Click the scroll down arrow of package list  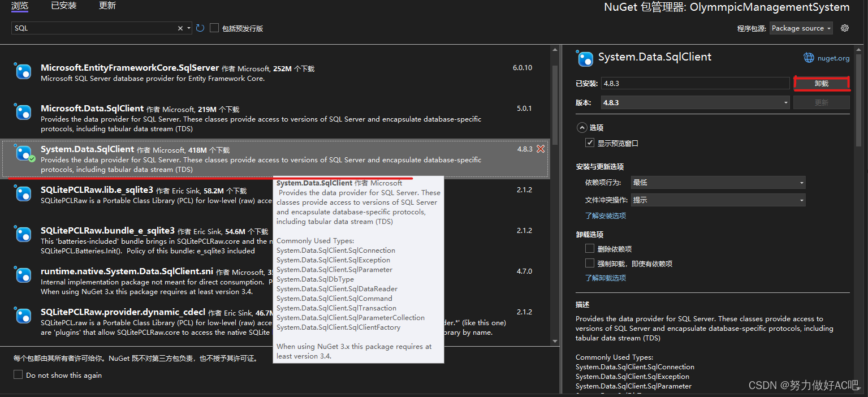[555, 341]
